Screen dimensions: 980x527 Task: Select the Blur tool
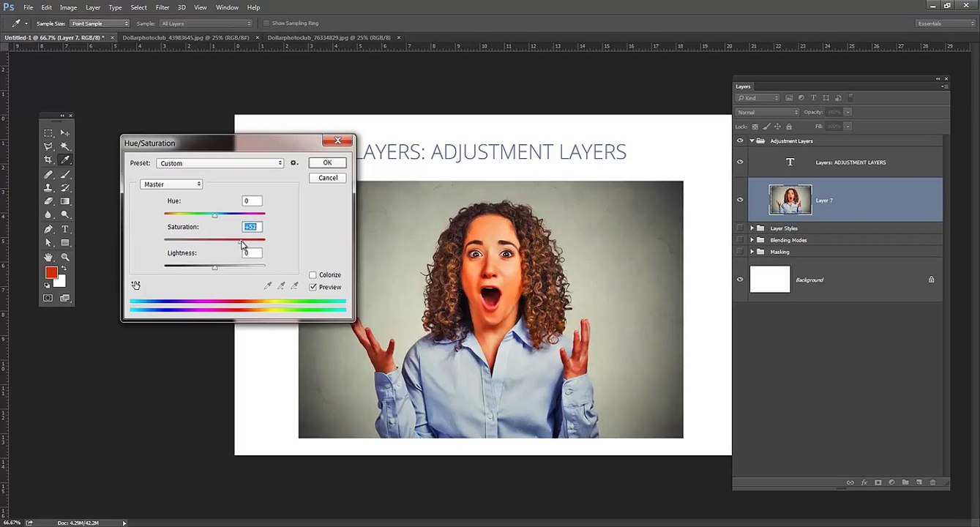48,214
